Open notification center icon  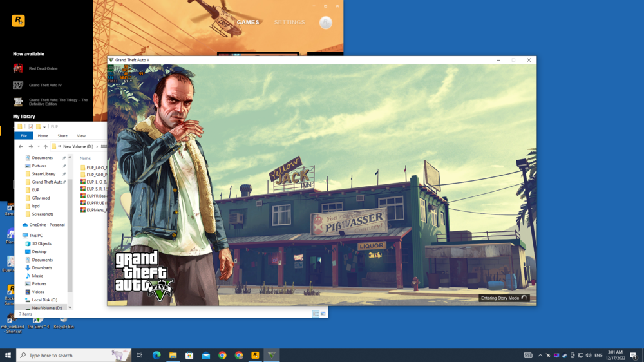click(x=634, y=356)
